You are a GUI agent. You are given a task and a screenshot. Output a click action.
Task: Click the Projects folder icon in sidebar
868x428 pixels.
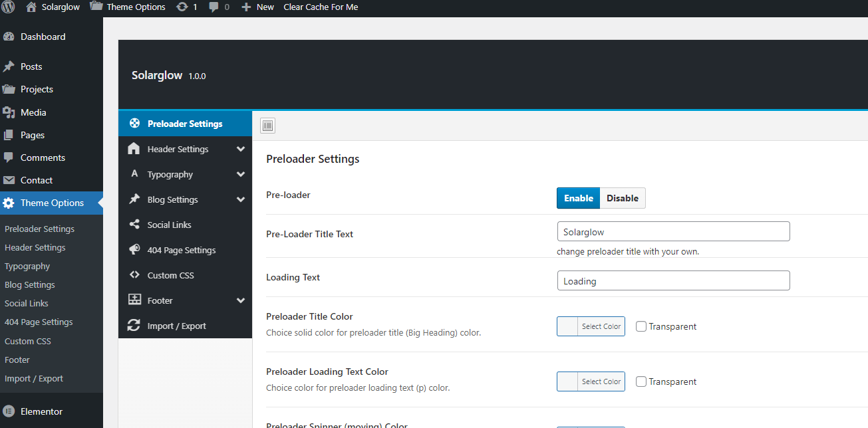(9, 89)
